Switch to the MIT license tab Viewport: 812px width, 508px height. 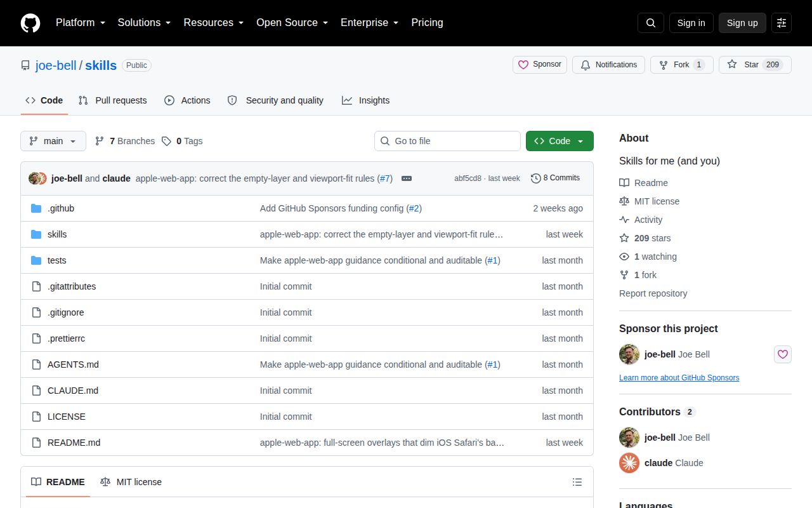pyautogui.click(x=131, y=482)
